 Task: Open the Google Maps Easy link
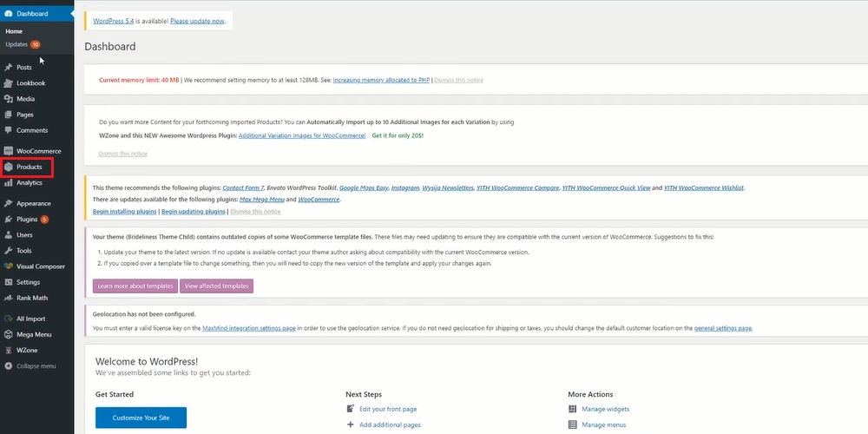click(x=364, y=188)
